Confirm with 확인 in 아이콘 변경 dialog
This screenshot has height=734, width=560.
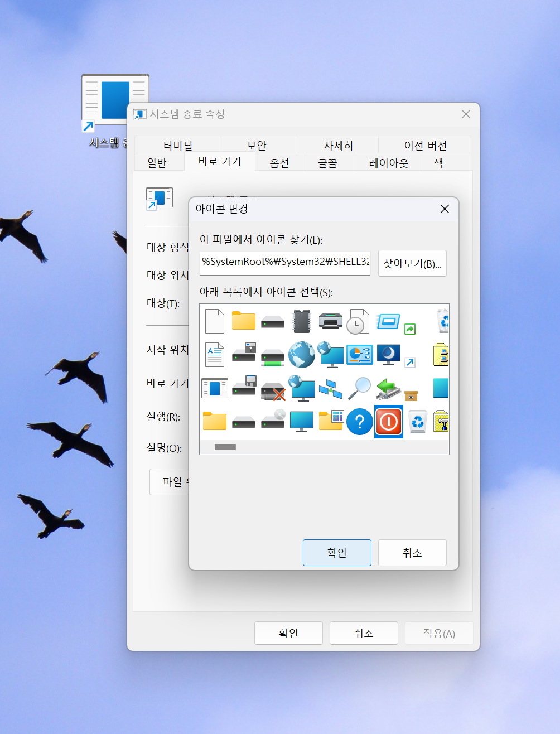pos(337,553)
